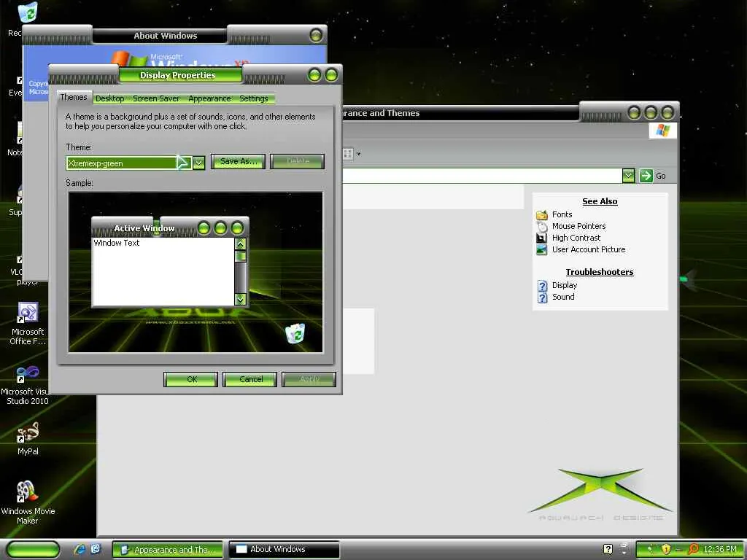Click Mouse Pointers icon in See Also

pos(542,226)
